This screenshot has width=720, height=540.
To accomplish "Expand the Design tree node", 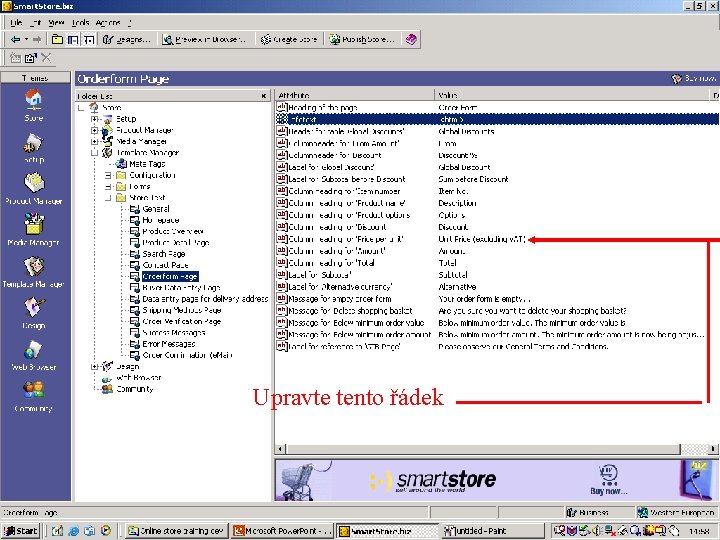I will (94, 366).
